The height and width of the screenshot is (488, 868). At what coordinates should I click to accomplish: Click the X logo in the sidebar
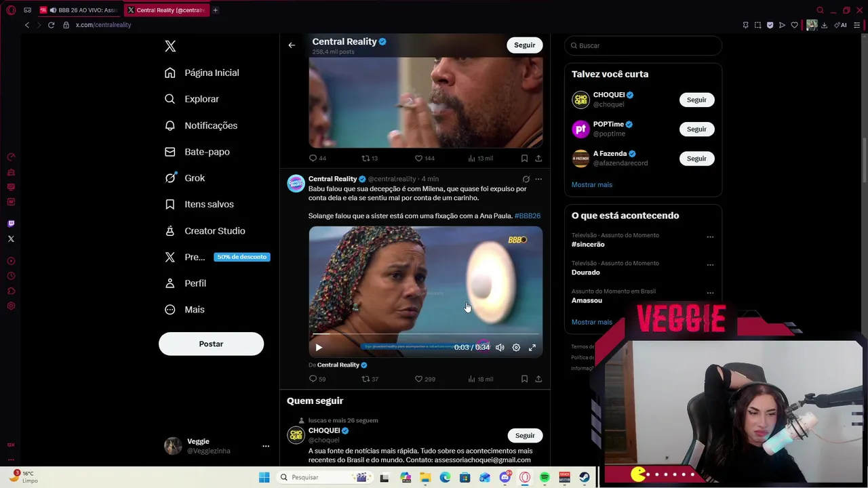pyautogui.click(x=170, y=46)
